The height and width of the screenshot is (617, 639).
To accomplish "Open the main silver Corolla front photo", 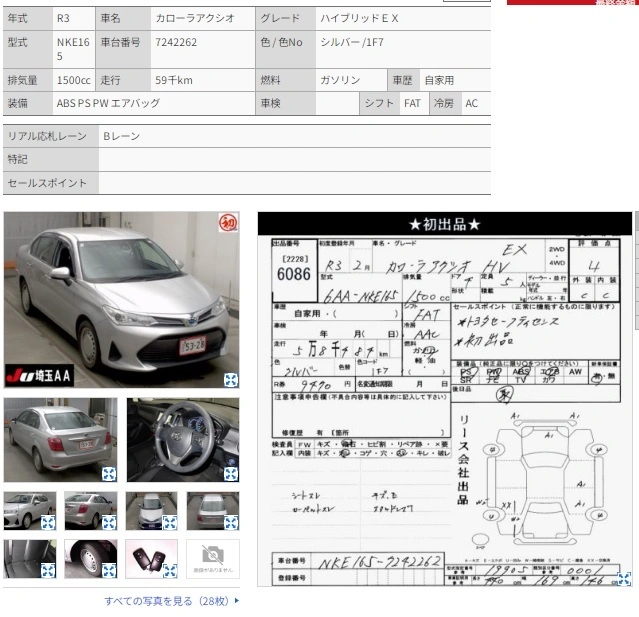I will (x=121, y=300).
